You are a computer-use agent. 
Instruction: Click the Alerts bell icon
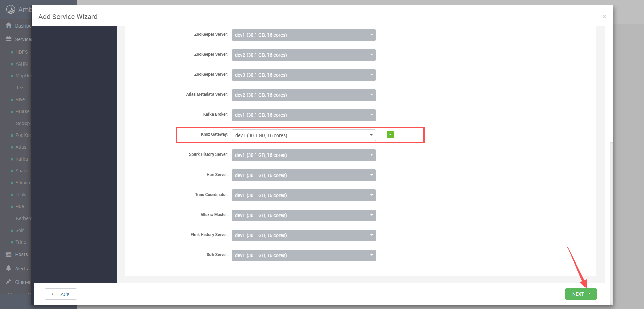(x=9, y=268)
